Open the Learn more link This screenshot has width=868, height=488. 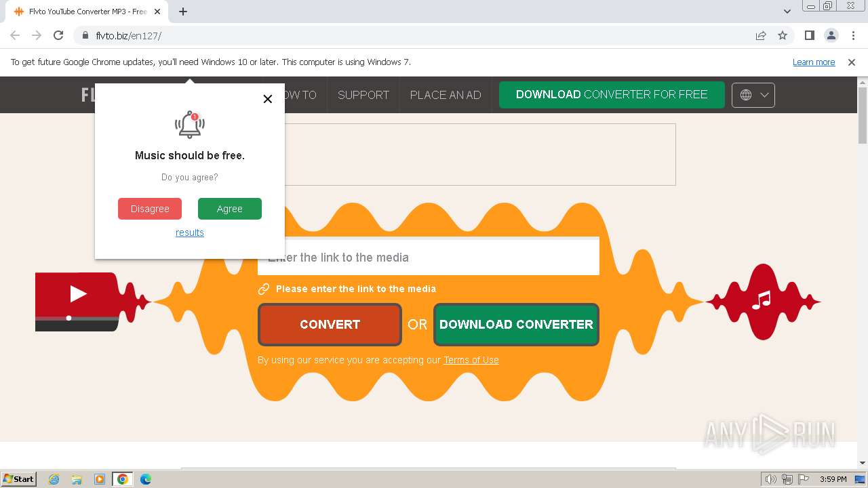814,62
